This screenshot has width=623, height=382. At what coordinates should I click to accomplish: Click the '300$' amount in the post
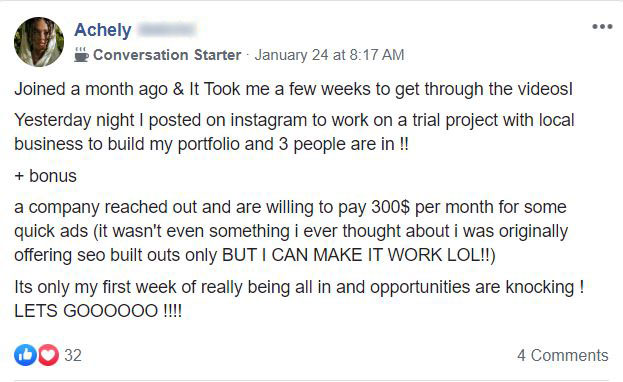pos(390,207)
